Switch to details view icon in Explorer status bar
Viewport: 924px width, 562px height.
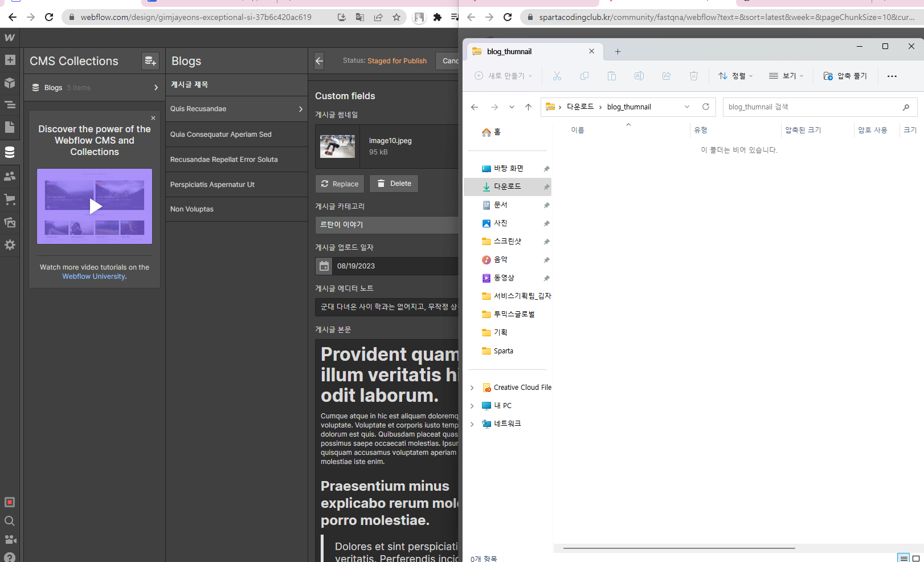coord(903,558)
